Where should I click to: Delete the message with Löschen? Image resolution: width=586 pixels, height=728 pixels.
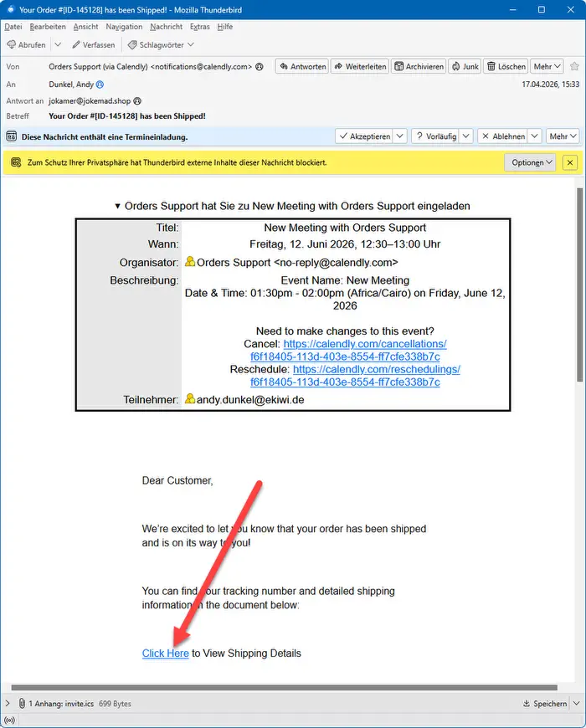coord(505,66)
